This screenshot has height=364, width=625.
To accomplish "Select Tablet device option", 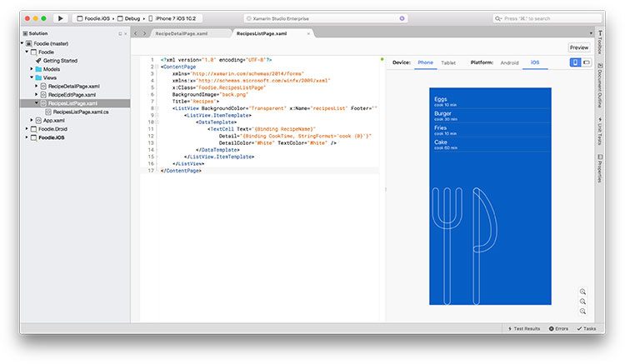I will coord(448,63).
